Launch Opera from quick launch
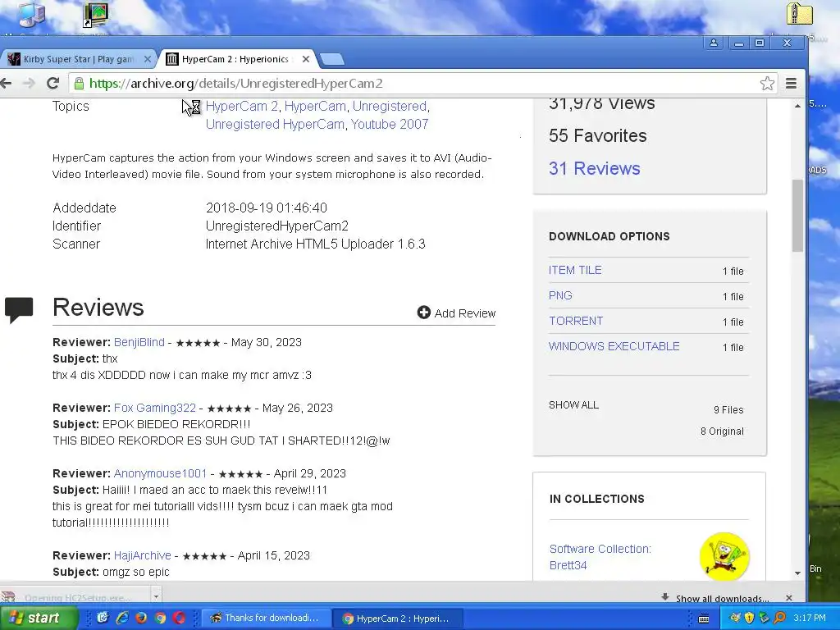840x630 pixels. [x=180, y=618]
